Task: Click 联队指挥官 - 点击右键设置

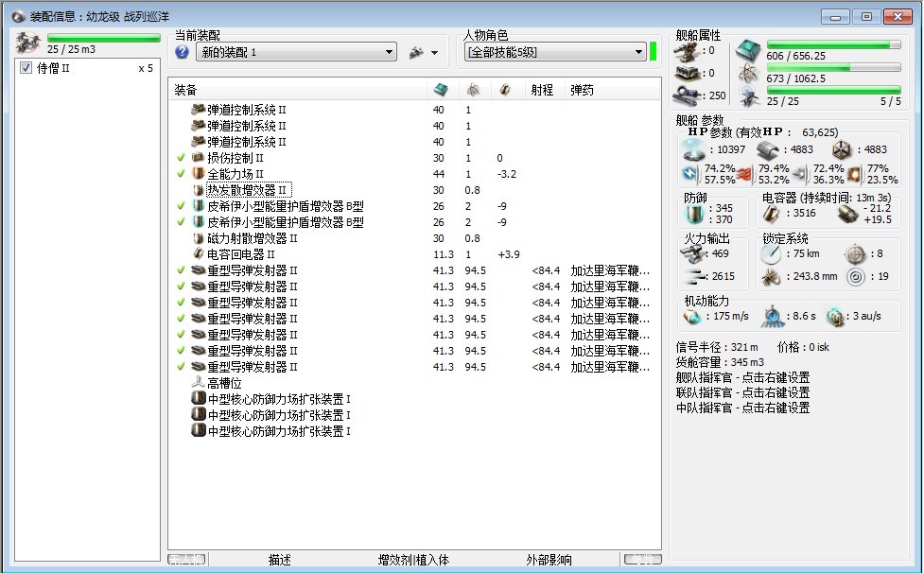Action: (742, 392)
